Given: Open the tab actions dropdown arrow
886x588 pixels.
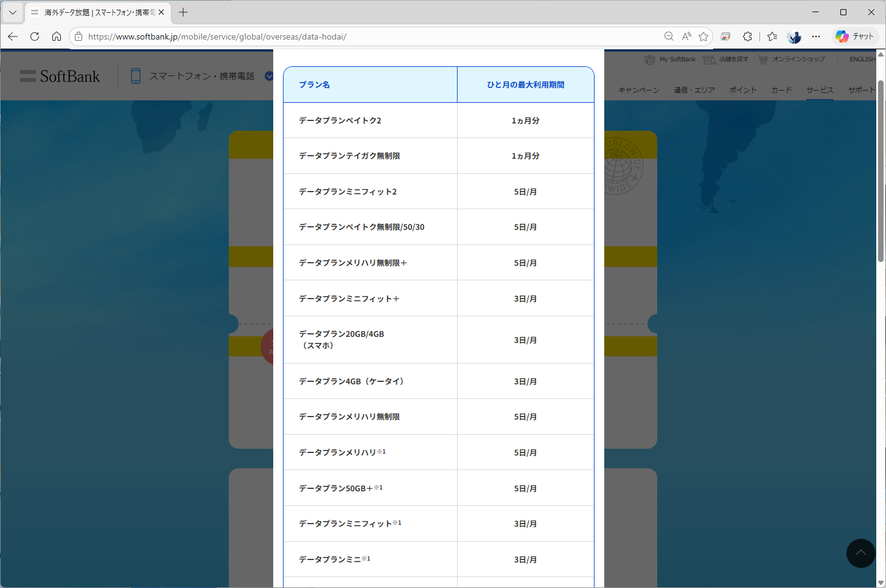Looking at the screenshot, I should pyautogui.click(x=12, y=12).
